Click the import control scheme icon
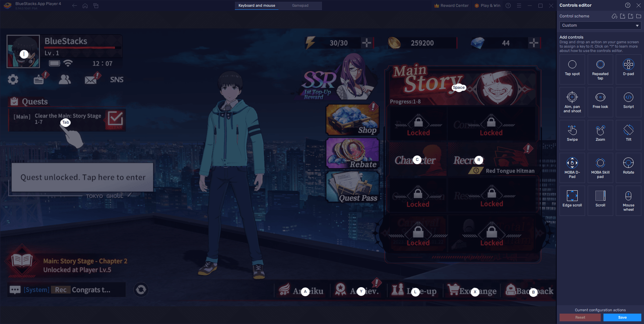Viewport: 644px width, 324px height. click(x=623, y=16)
